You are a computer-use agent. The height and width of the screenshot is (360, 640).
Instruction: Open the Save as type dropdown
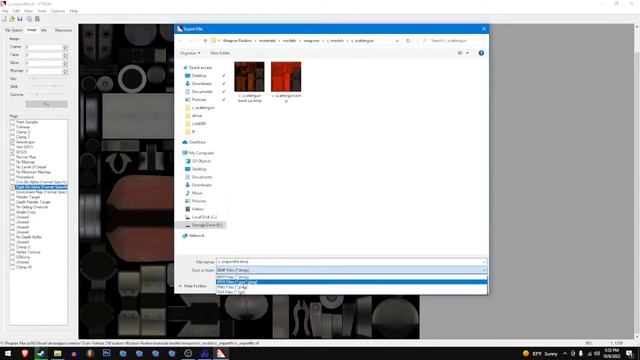(351, 270)
